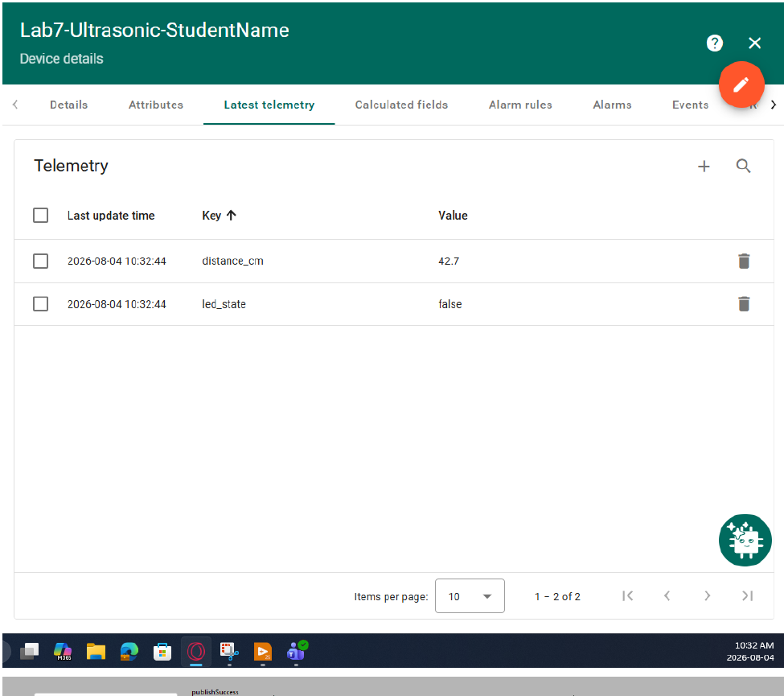Click the Telemetry section title
The width and height of the screenshot is (784, 696).
(x=71, y=166)
